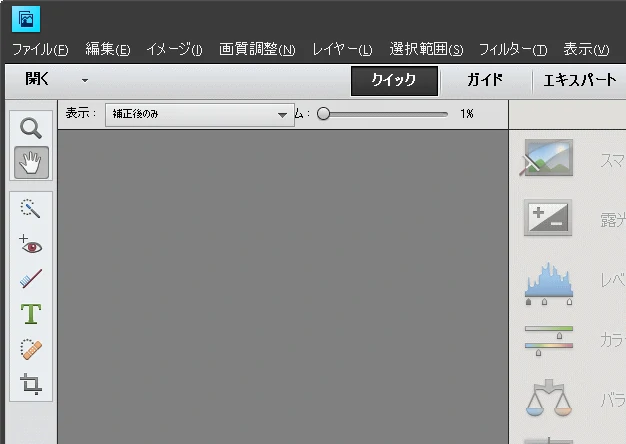
Task: Open the Color sliders adjustment
Action: [549, 340]
